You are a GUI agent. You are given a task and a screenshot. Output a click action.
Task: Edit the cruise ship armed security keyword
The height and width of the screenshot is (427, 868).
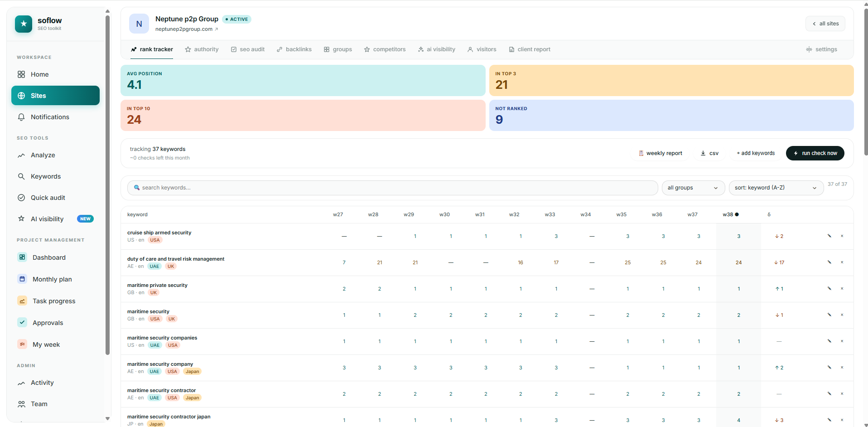(829, 236)
